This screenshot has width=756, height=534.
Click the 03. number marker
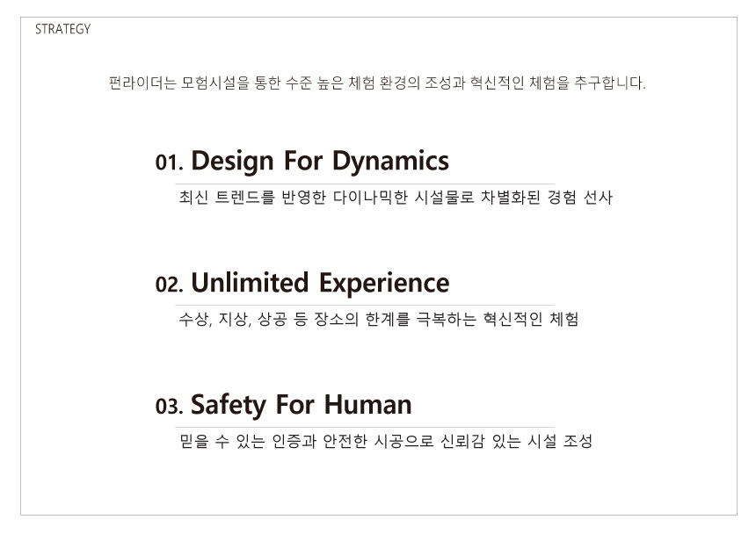pyautogui.click(x=170, y=407)
